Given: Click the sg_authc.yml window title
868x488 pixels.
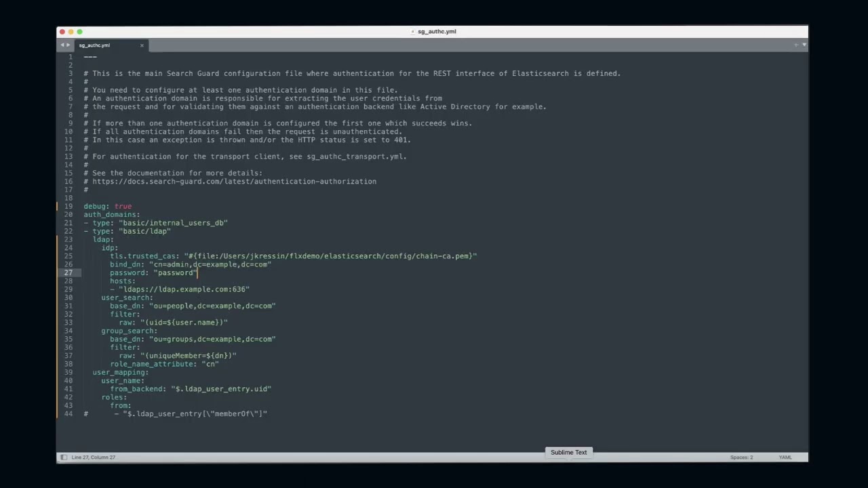Looking at the screenshot, I should tap(437, 32).
